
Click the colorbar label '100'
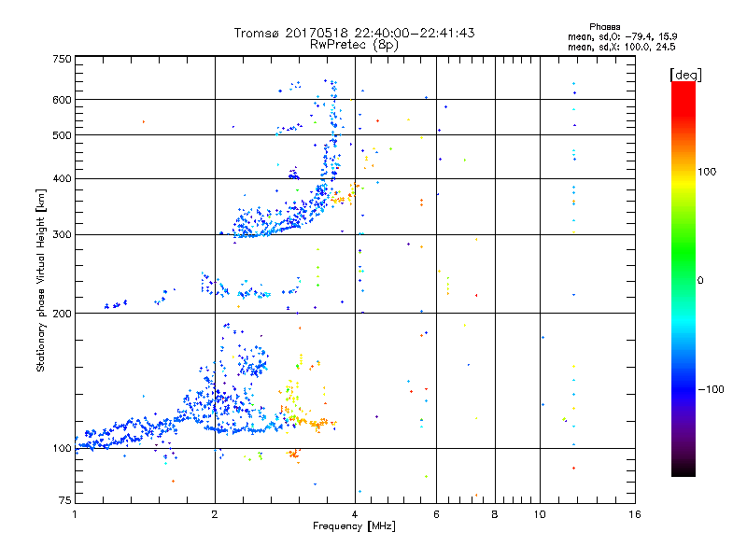pyautogui.click(x=707, y=172)
